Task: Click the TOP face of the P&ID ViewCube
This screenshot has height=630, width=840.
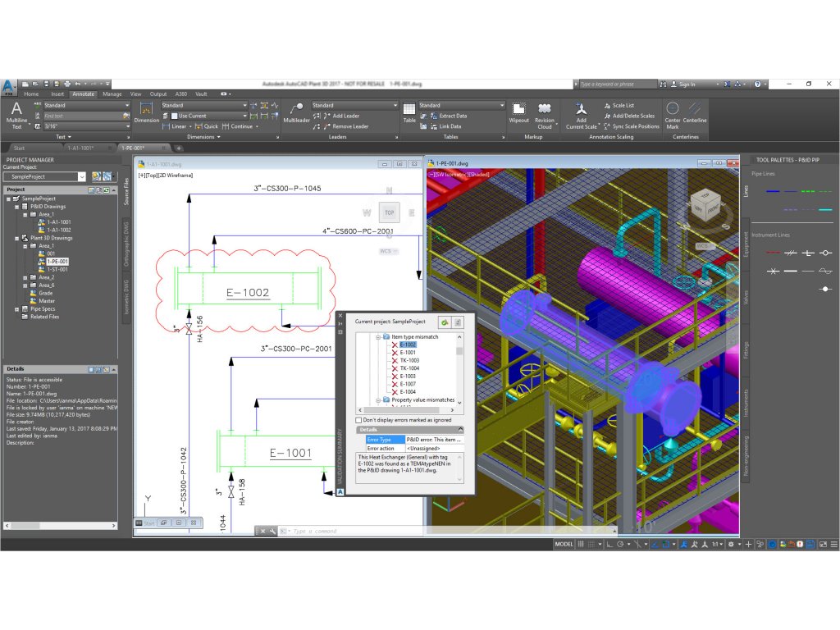Action: pyautogui.click(x=390, y=212)
